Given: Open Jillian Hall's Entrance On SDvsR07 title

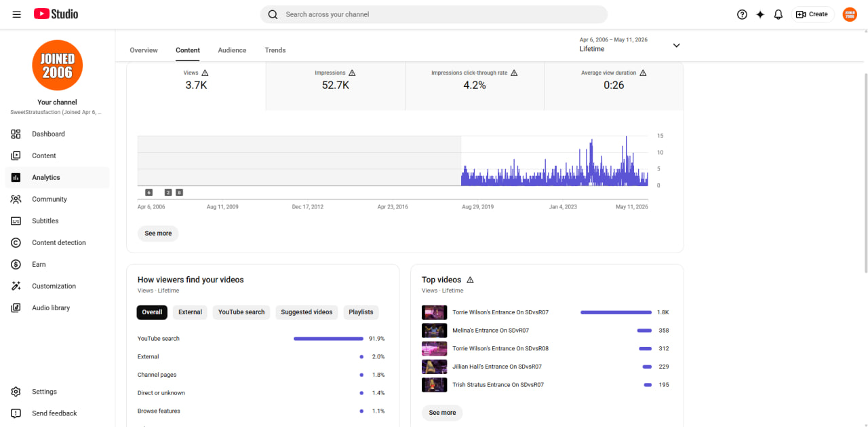Looking at the screenshot, I should tap(497, 367).
